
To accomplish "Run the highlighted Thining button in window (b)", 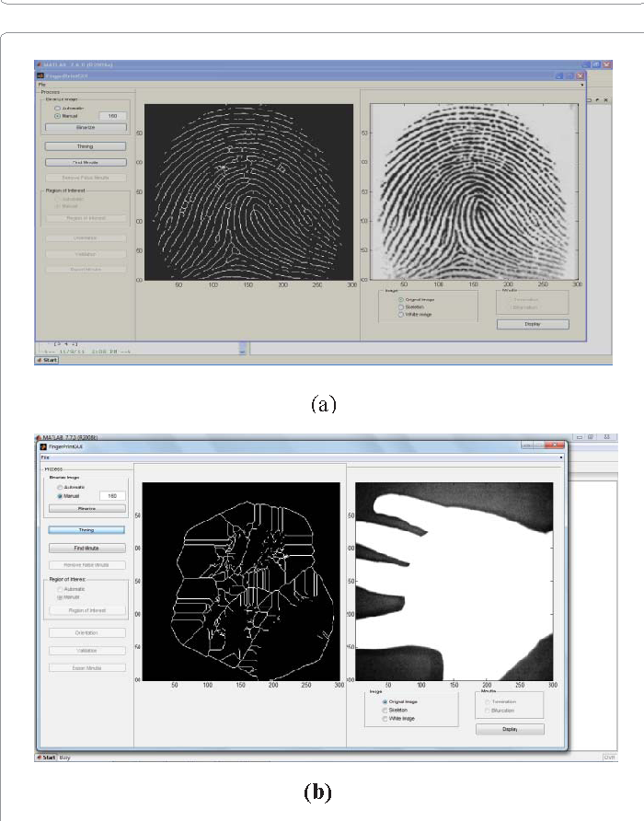I will (86, 530).
